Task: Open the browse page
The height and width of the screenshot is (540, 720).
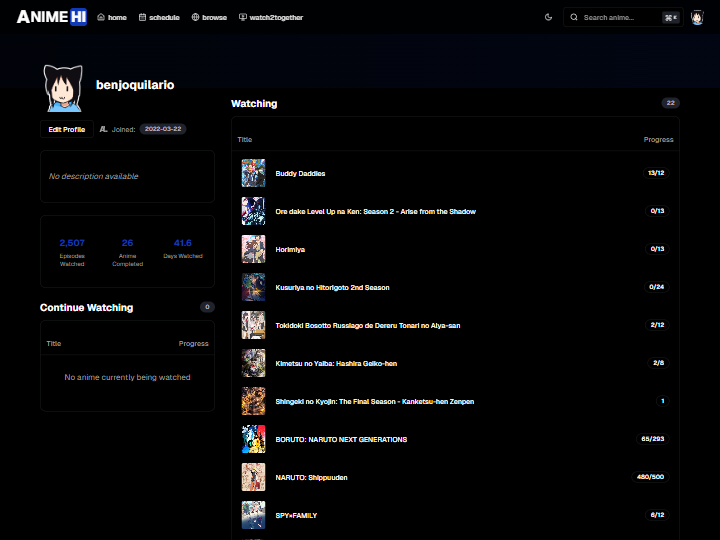Action: 209,17
